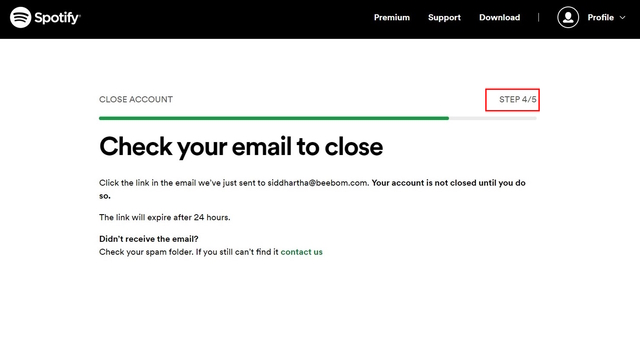Follow the contact us link

click(x=301, y=252)
